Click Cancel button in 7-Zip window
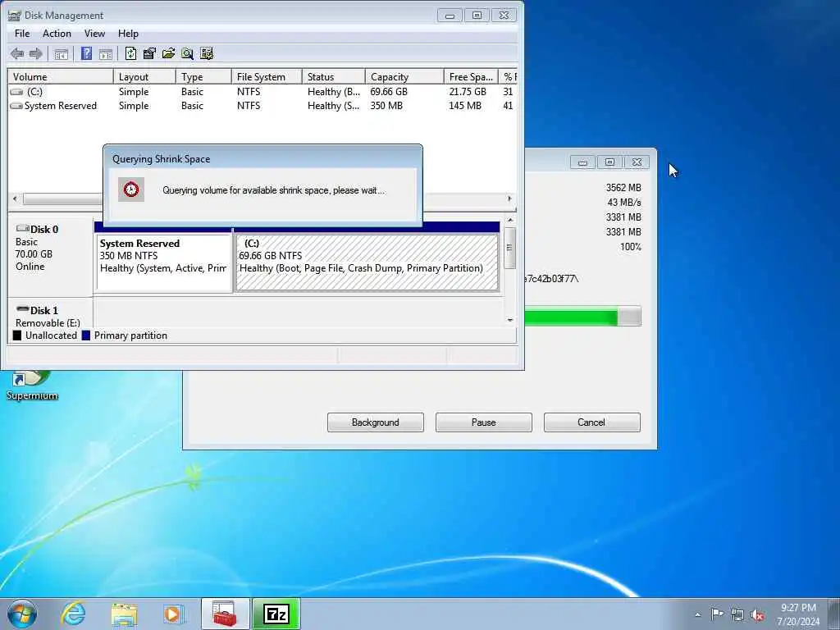The width and height of the screenshot is (840, 630). point(591,422)
